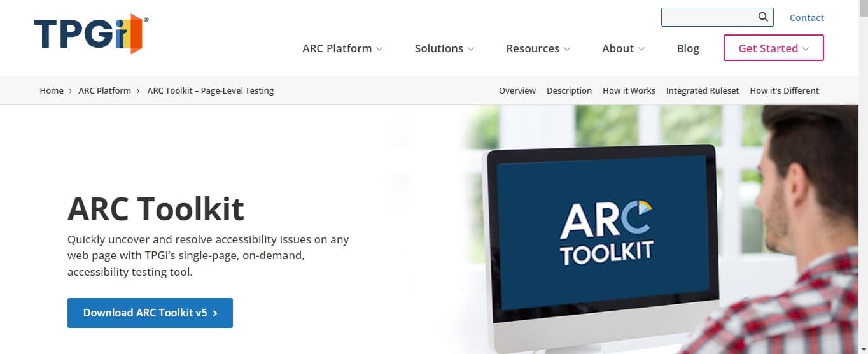This screenshot has height=354, width=868.
Task: Click the search magnifier icon
Action: click(763, 17)
